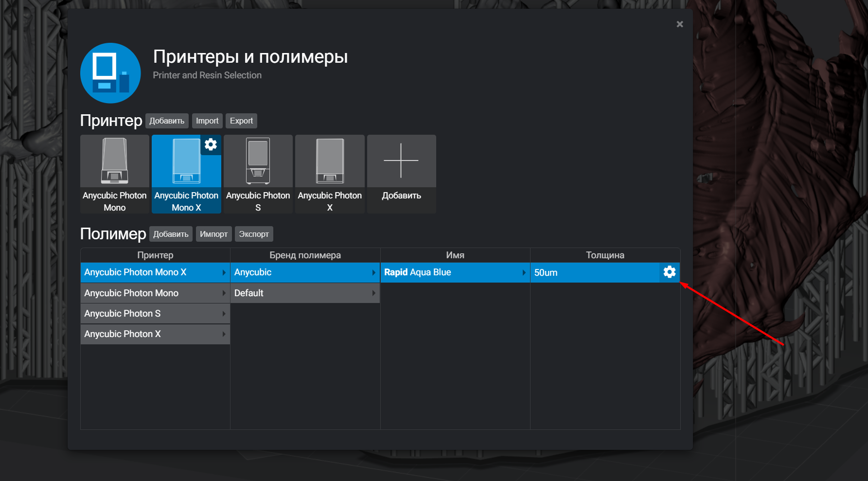
Task: Expand arrow on the Anycubic Photon Mono X row
Action: pos(224,272)
